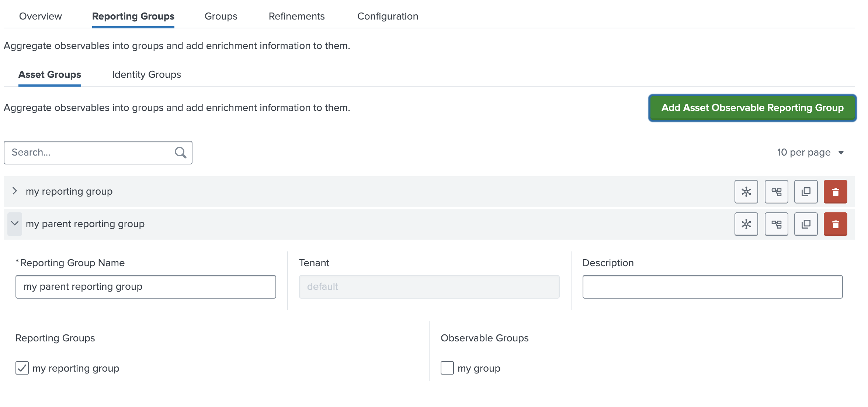Image resolution: width=868 pixels, height=407 pixels.
Task: Collapse my parent reporting group details
Action: (15, 223)
